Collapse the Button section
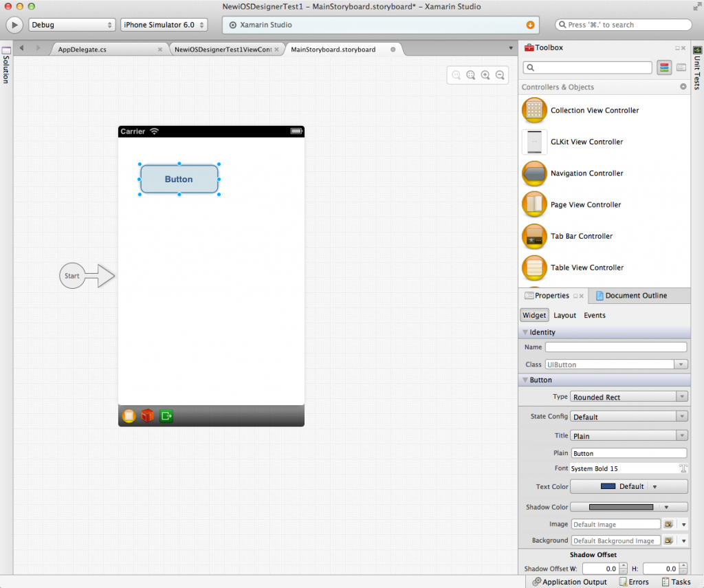This screenshot has width=704, height=588. tap(525, 380)
